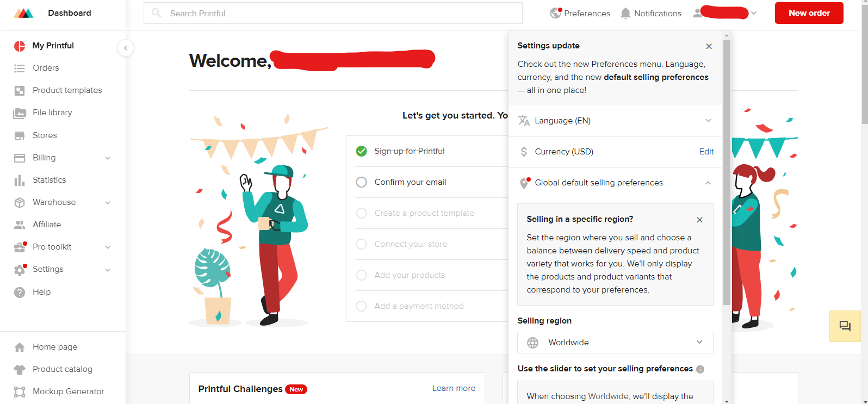Click info icon next to slider heading

700,369
